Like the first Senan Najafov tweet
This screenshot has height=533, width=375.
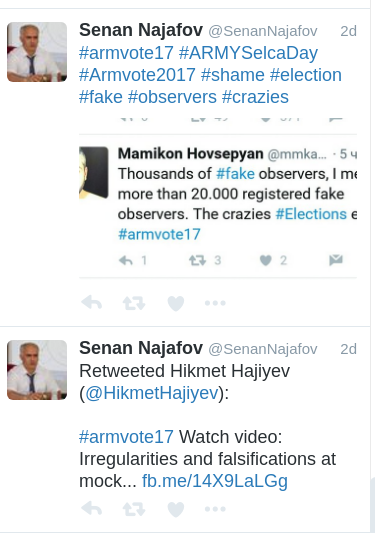[176, 303]
